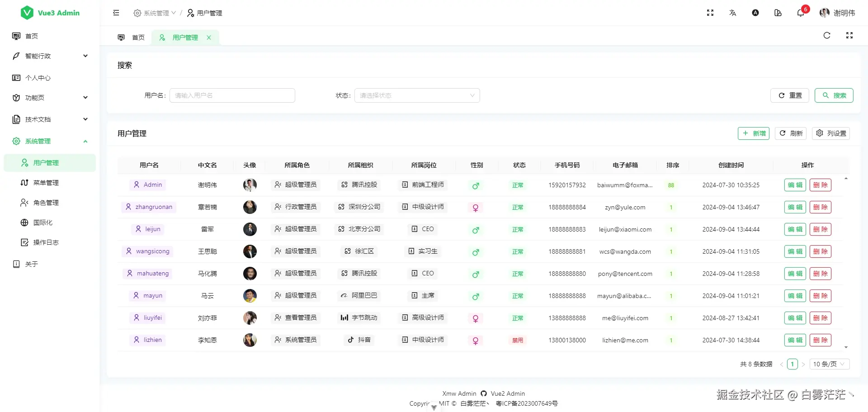Click the Vue3 Admin logo
Screen dimensions: 868x412
pyautogui.click(x=50, y=13)
